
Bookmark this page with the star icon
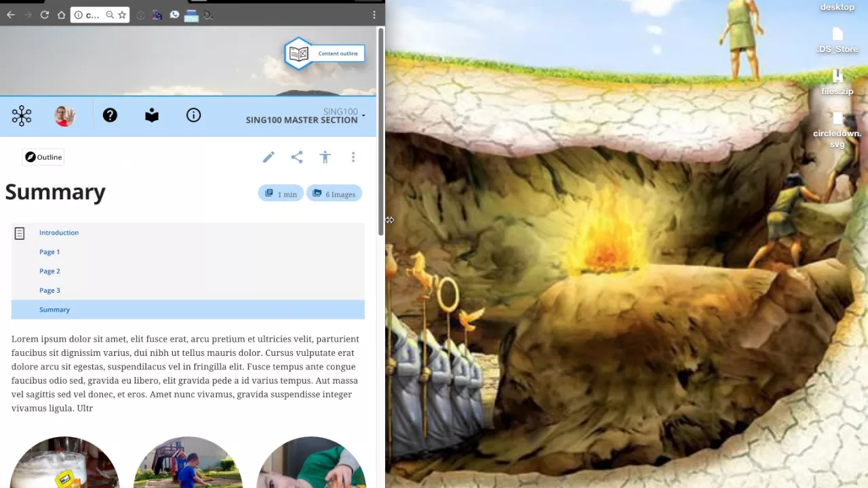point(122,15)
